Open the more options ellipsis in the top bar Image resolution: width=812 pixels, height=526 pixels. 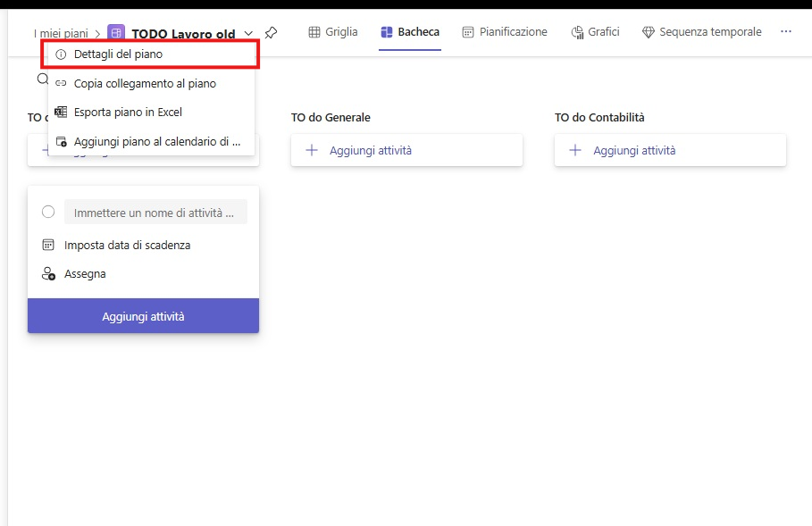pos(786,31)
